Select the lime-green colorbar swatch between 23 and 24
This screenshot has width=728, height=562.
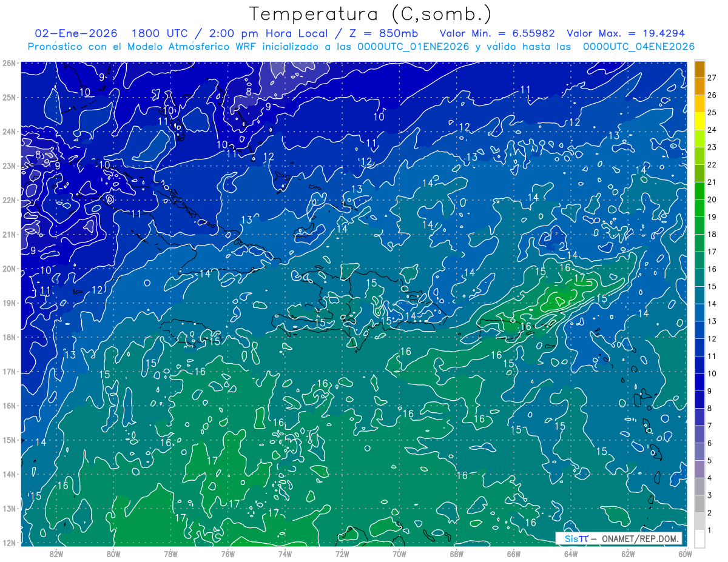pos(699,139)
